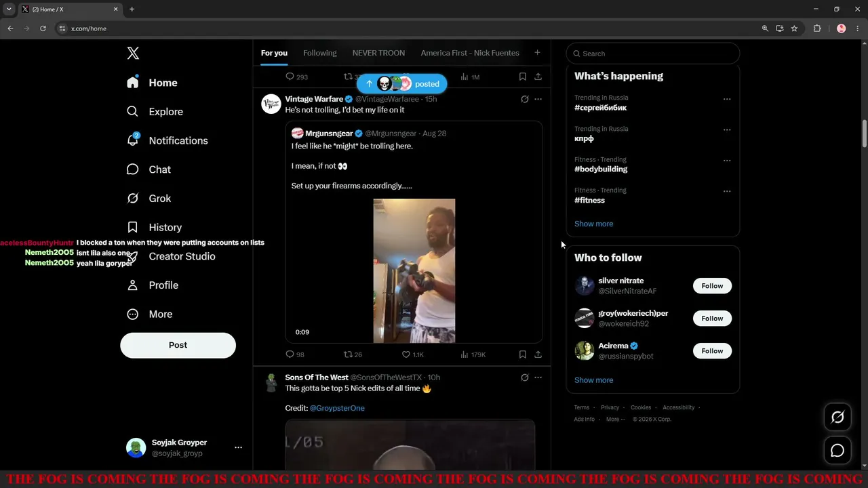The image size is (868, 488).
Task: Open Grok action on Vintage Warfare post
Action: coord(524,99)
